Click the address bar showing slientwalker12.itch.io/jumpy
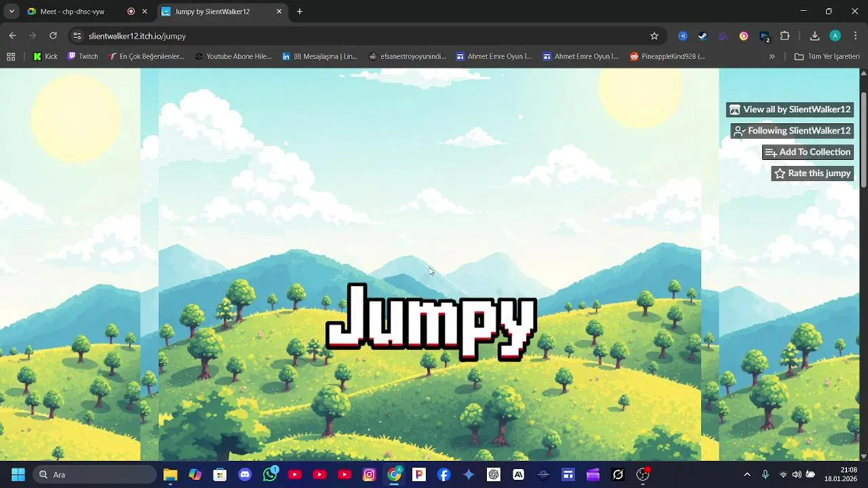This screenshot has width=868, height=488. 367,36
